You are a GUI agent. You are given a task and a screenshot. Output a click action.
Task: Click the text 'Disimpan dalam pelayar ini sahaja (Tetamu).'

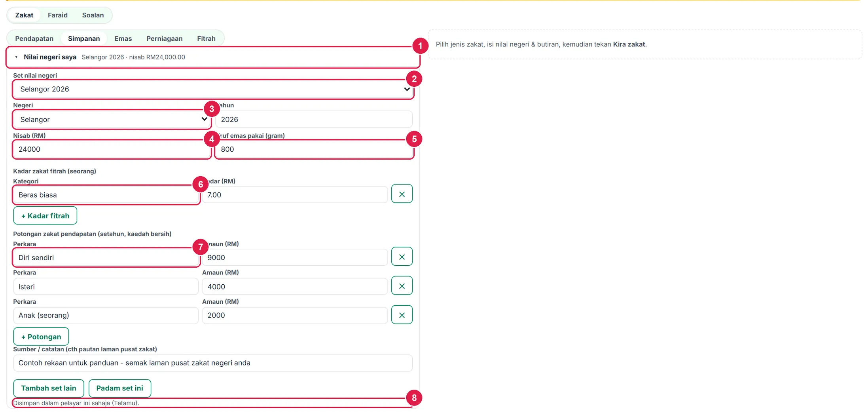coord(76,403)
